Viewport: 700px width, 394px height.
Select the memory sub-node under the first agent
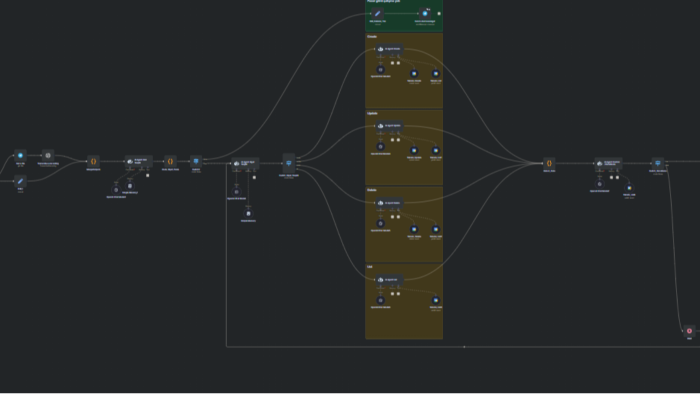[x=130, y=186]
